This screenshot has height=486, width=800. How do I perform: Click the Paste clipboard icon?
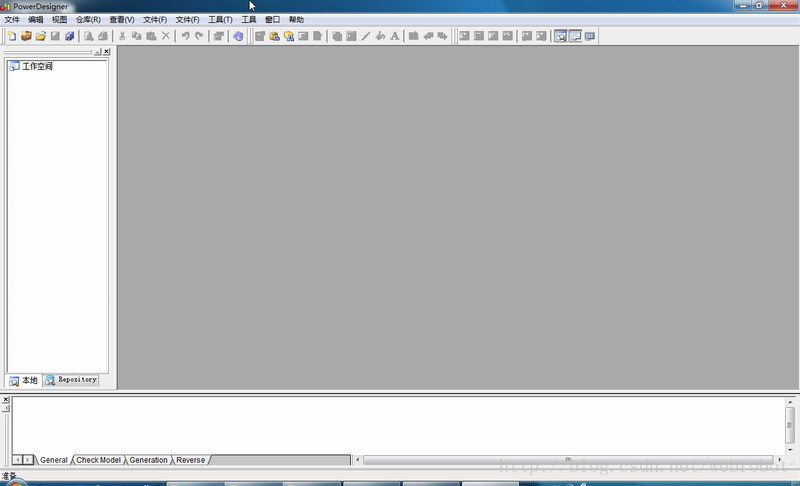[151, 36]
